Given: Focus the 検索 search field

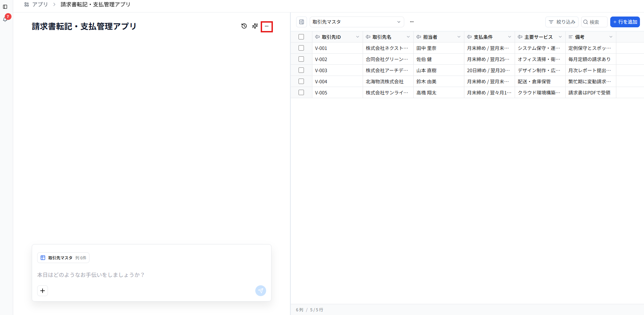Looking at the screenshot, I should click(594, 22).
